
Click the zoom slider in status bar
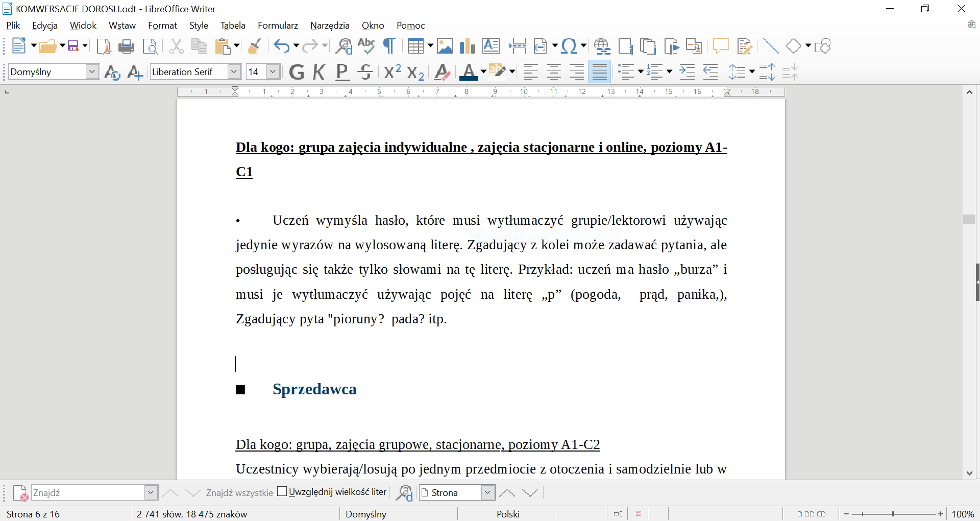coord(893,514)
